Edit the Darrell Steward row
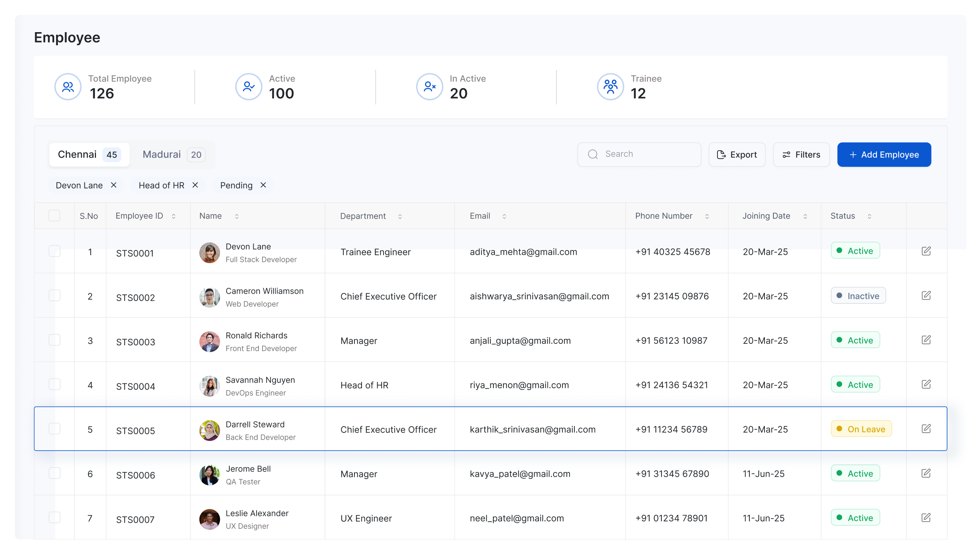The width and height of the screenshot is (980, 556). pos(926,429)
